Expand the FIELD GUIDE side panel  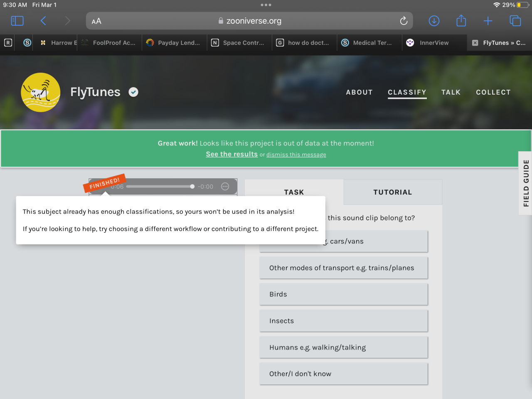coord(526,183)
